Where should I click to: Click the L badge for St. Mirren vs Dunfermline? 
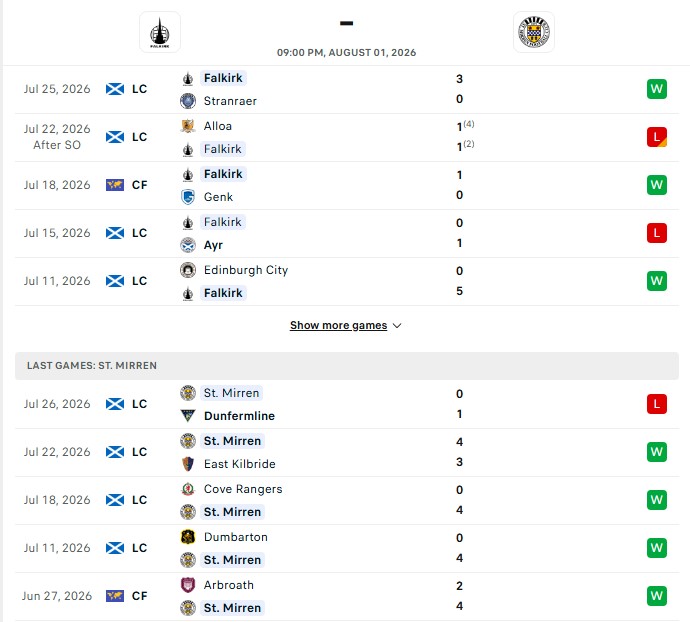click(x=657, y=404)
